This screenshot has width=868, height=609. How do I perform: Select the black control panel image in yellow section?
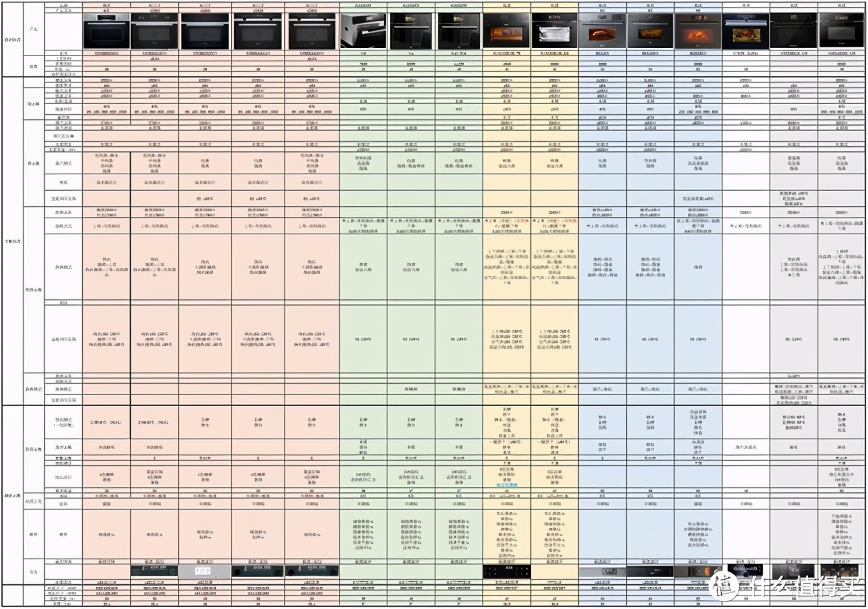[x=506, y=571]
